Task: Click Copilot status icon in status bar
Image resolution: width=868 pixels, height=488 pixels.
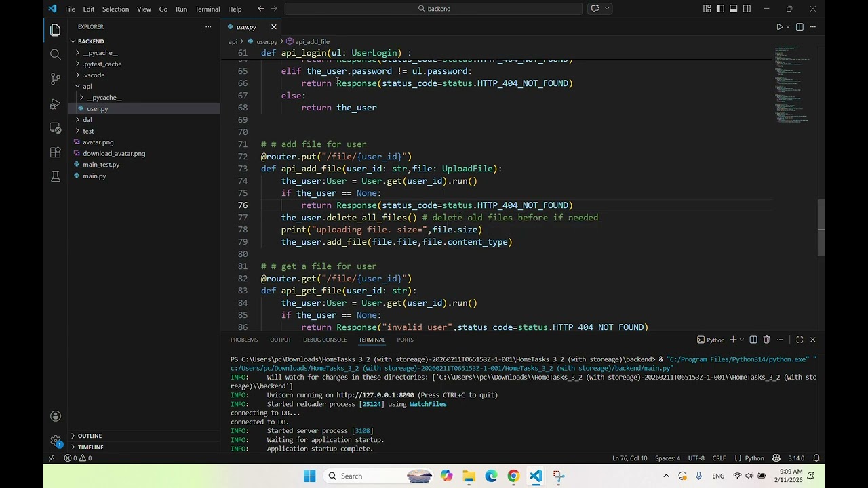Action: coord(776,458)
